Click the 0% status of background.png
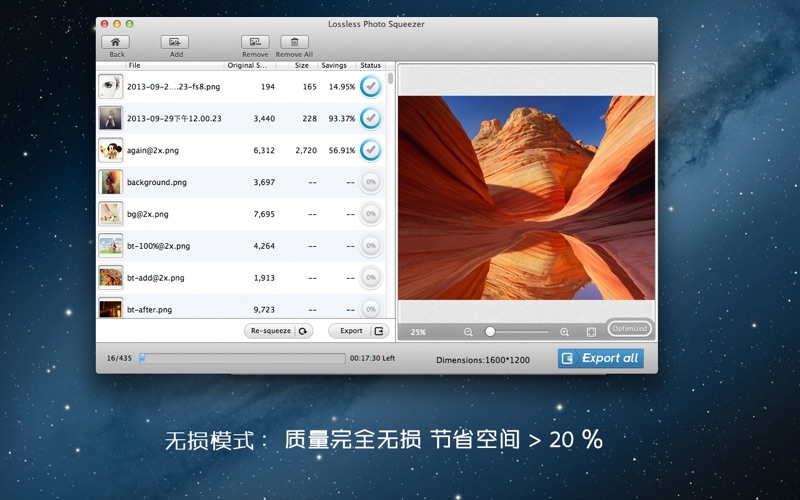Image resolution: width=800 pixels, height=500 pixels. (x=370, y=182)
